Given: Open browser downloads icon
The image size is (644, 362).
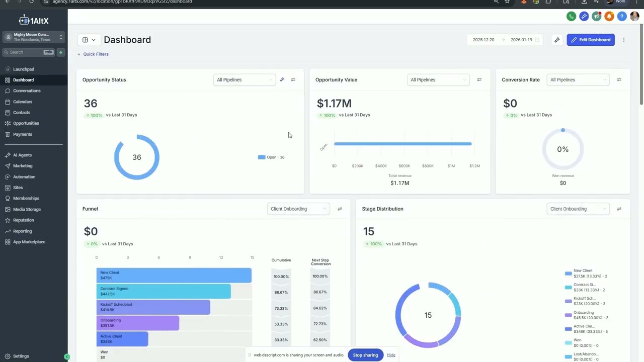Looking at the screenshot, I should click(584, 2).
